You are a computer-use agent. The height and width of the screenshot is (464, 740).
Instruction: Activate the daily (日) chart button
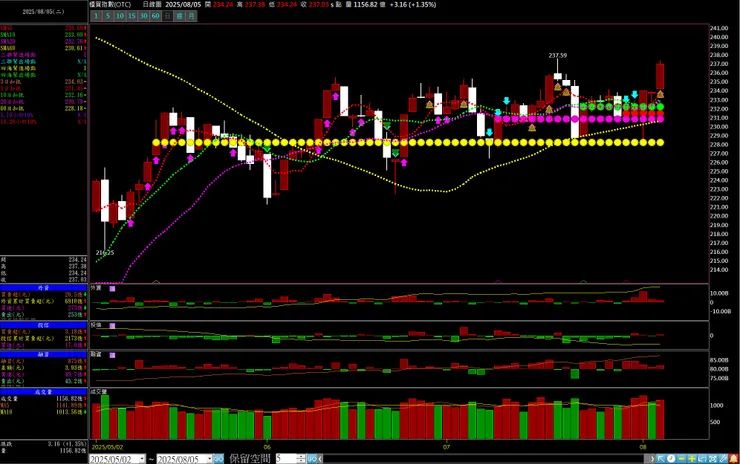168,16
